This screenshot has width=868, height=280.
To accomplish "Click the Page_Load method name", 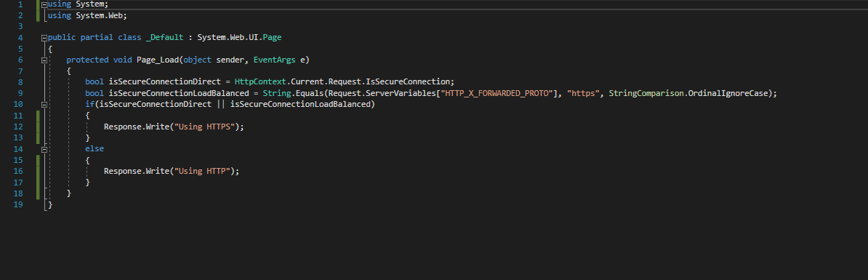I will [158, 60].
